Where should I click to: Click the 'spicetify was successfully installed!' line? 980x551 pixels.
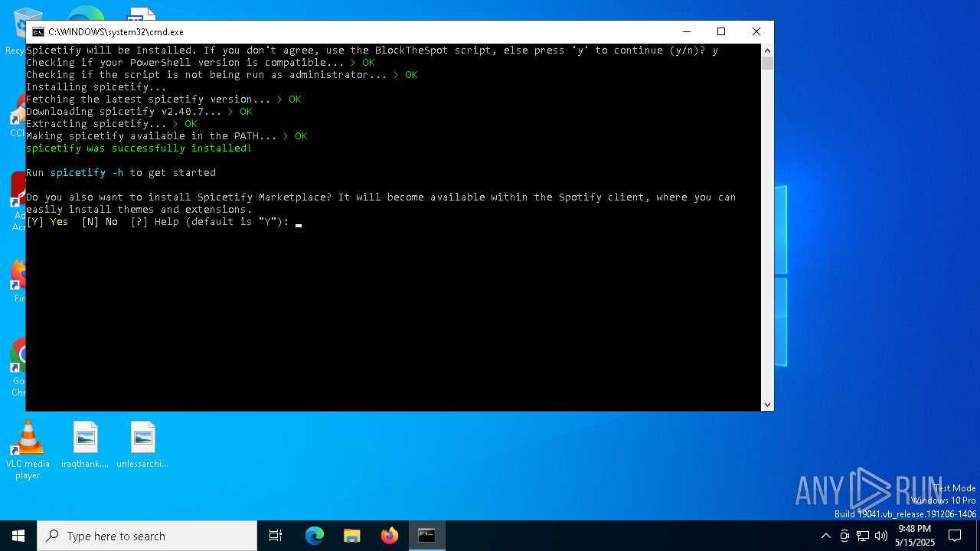(139, 148)
